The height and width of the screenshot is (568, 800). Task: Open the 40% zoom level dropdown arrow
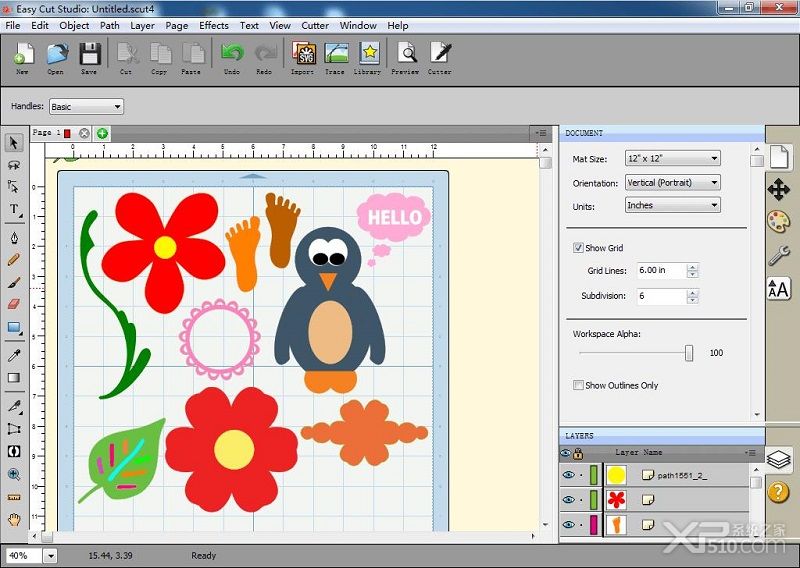pyautogui.click(x=51, y=556)
